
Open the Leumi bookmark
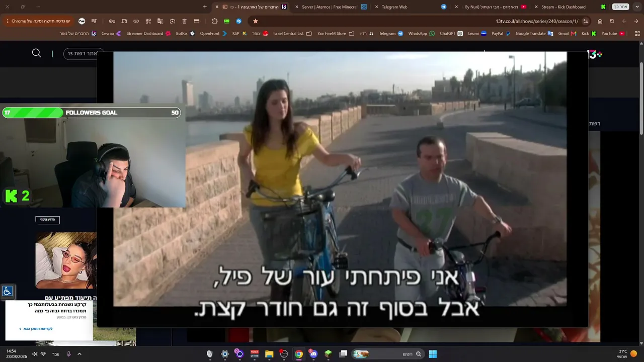point(477,34)
